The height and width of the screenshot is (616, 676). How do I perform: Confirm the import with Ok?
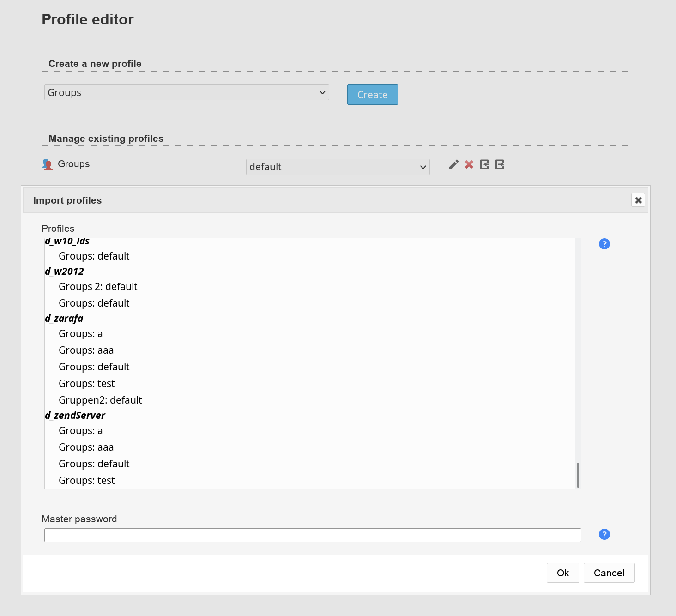pyautogui.click(x=562, y=573)
